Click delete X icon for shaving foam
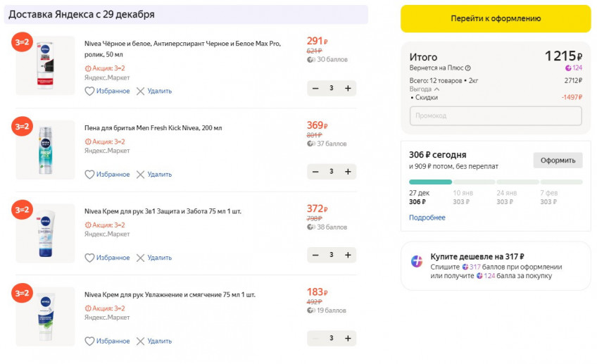Screen dimensions: 597x364 coord(141,175)
